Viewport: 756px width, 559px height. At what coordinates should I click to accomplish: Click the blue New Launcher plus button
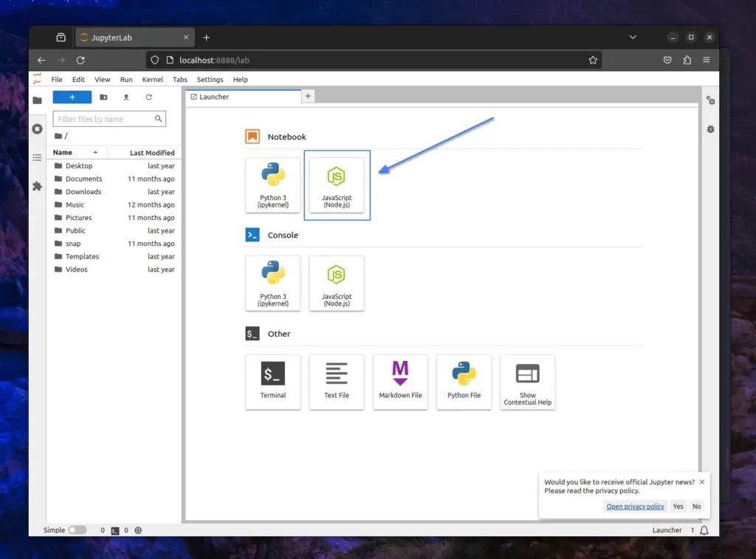point(72,97)
